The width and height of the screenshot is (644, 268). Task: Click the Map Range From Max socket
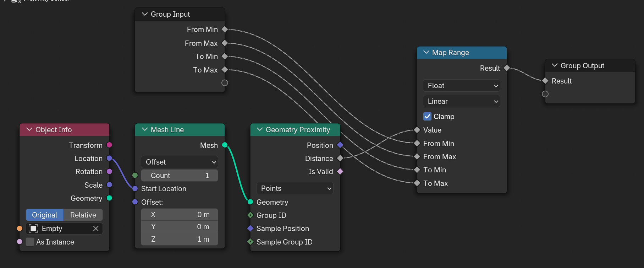click(x=417, y=156)
